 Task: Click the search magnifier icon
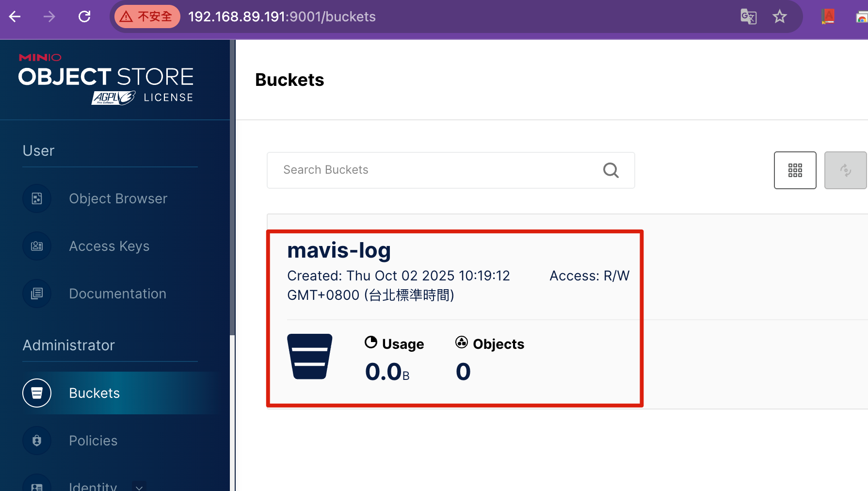click(x=611, y=170)
